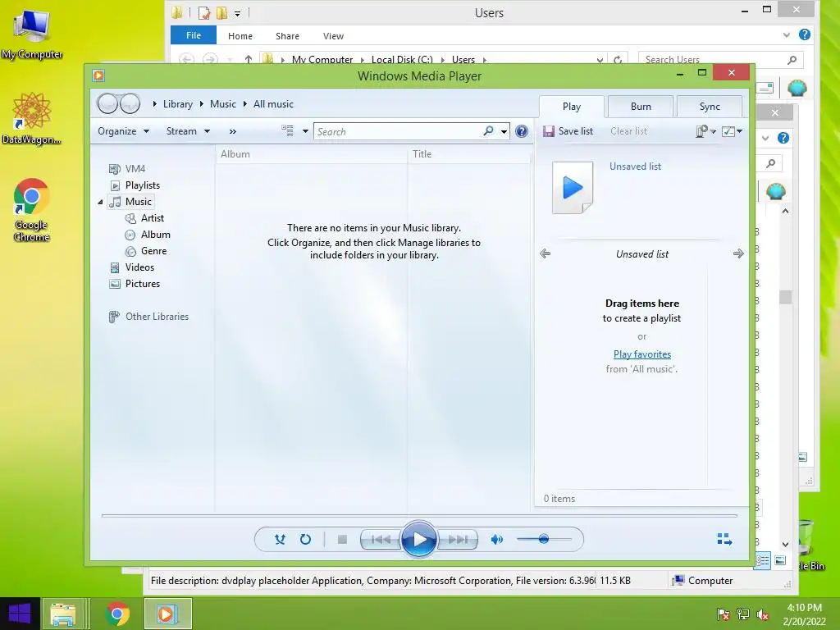
Task: Click the playlist play thumbnail
Action: pyautogui.click(x=573, y=188)
